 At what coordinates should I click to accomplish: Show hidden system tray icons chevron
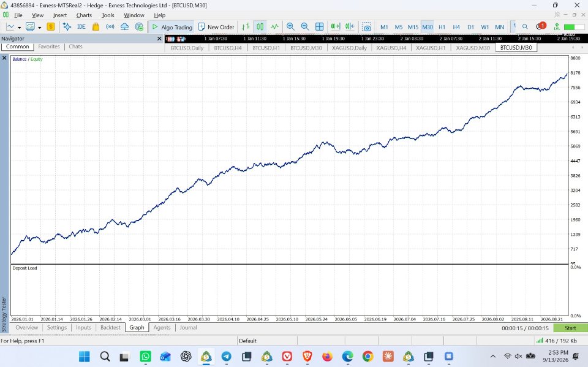492,356
